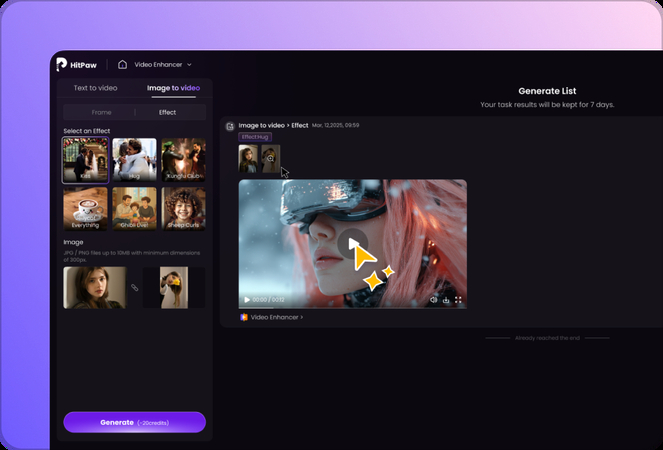Click the task results kept 7 days notice
This screenshot has width=663, height=450.
(x=547, y=104)
